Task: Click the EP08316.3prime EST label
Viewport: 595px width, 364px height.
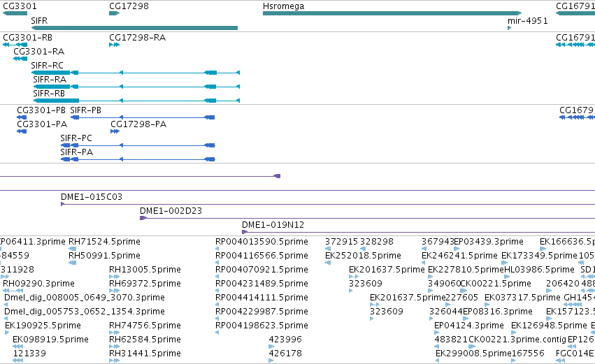Action: pos(498,312)
